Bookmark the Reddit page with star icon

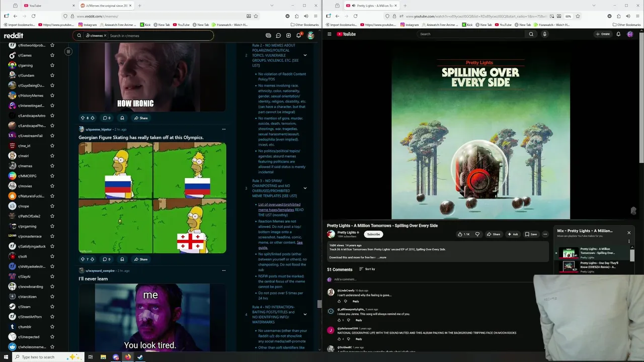pos(256,16)
